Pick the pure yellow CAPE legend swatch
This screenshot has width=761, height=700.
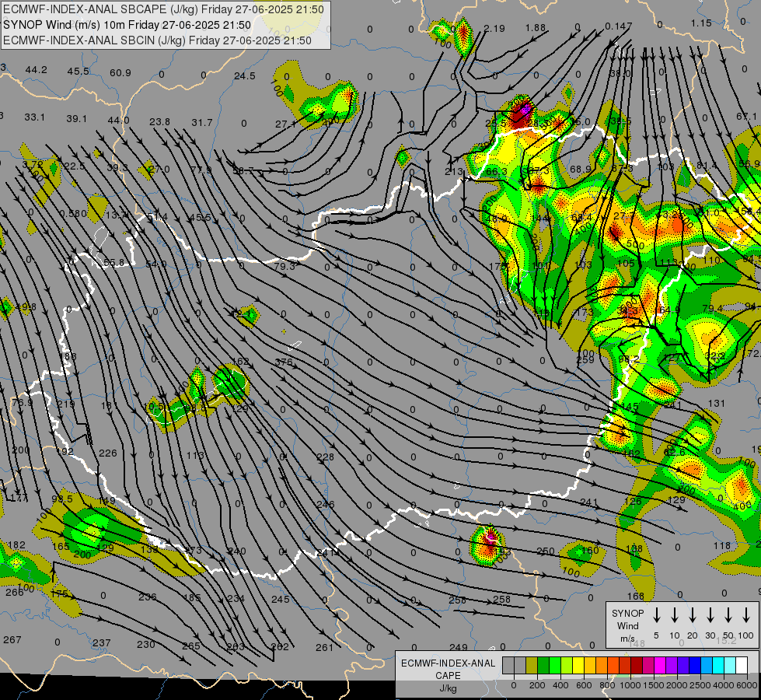pos(578,666)
